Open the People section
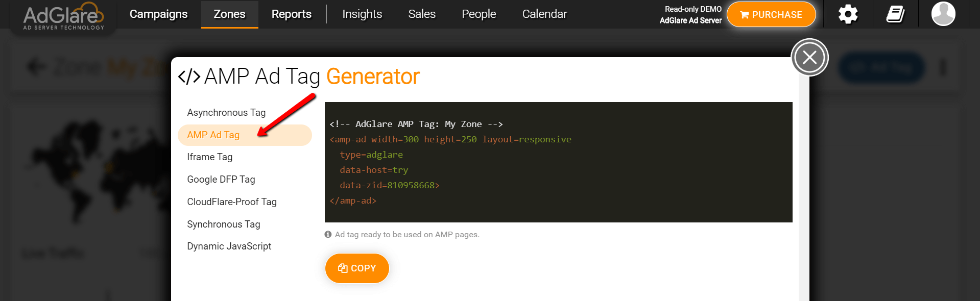The image size is (980, 301). 479,14
